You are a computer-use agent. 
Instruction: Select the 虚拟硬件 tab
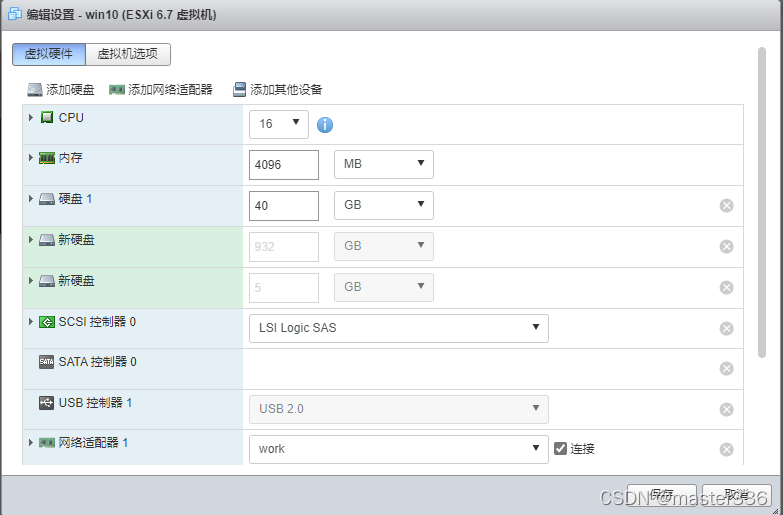pos(49,54)
